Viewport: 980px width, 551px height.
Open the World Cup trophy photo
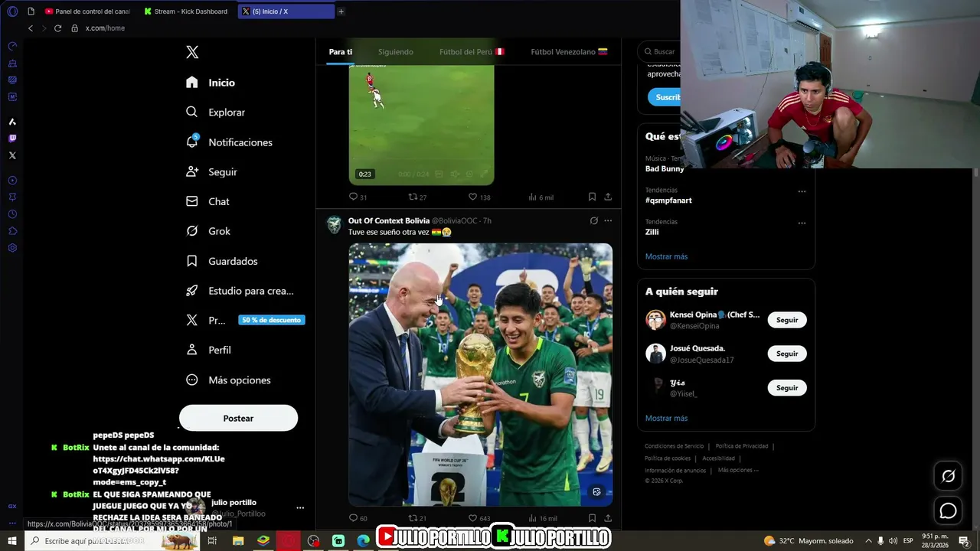pos(481,374)
